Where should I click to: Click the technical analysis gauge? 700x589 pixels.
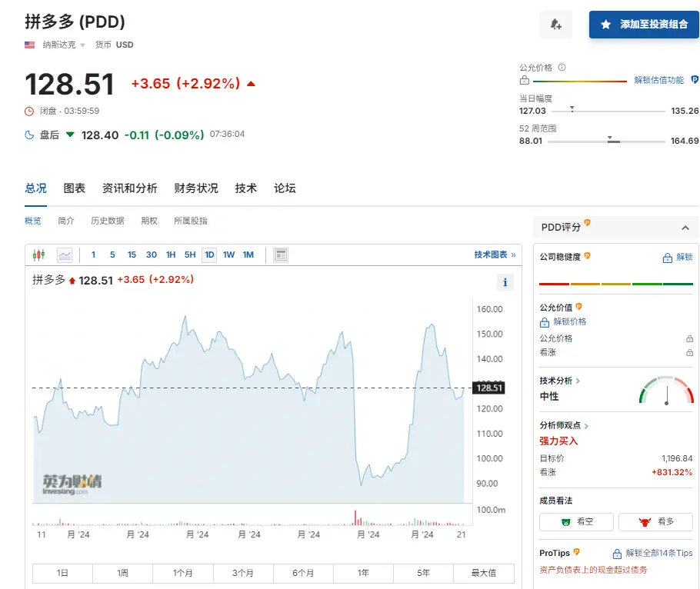coord(666,391)
